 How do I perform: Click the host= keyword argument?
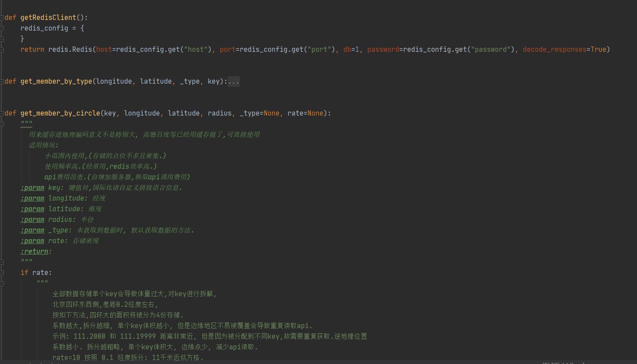pos(106,50)
